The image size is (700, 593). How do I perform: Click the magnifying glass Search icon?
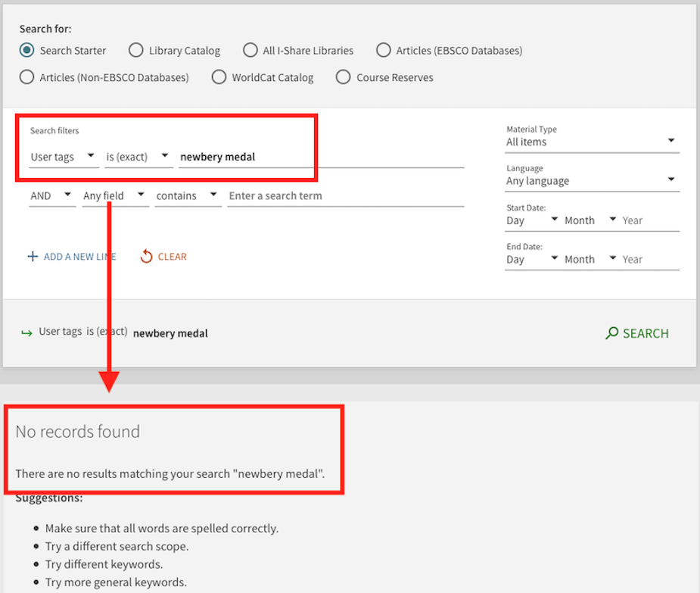[612, 333]
